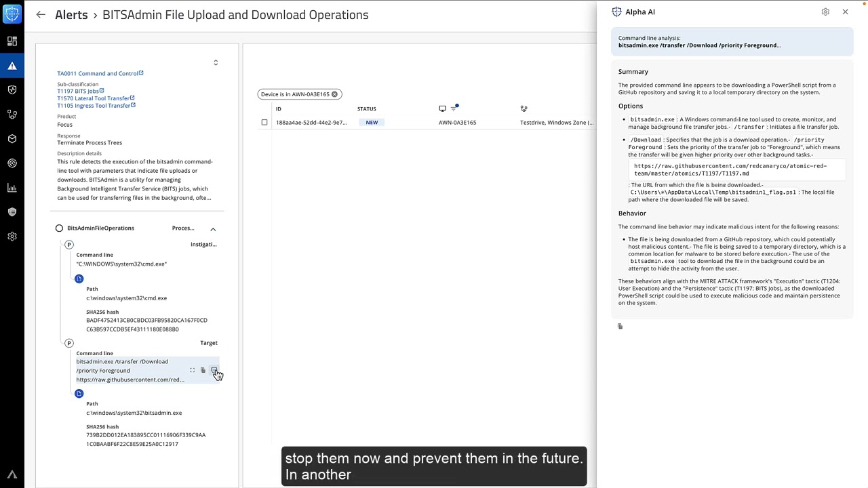
Task: Open T1570 Lateral Tool Transfer link
Action: [x=96, y=98]
